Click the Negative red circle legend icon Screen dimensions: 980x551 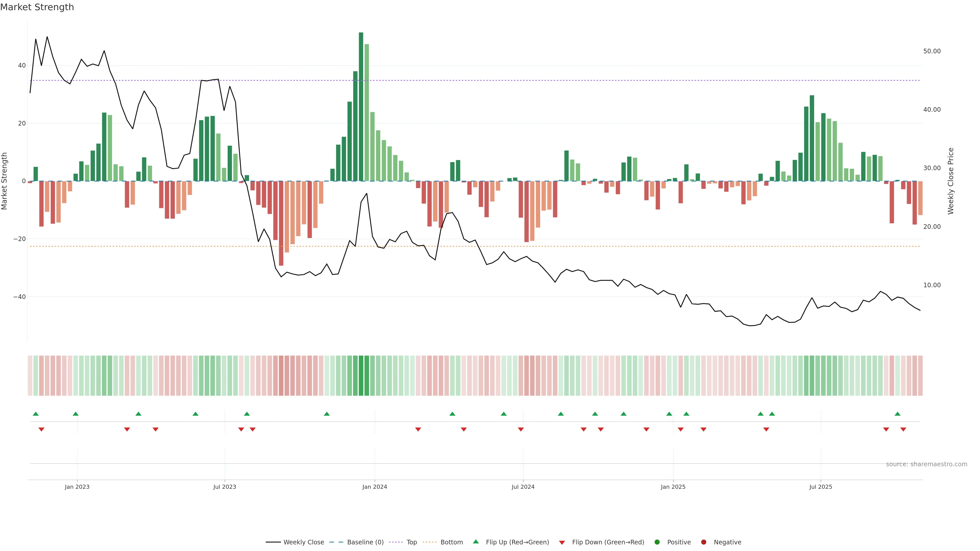click(703, 542)
